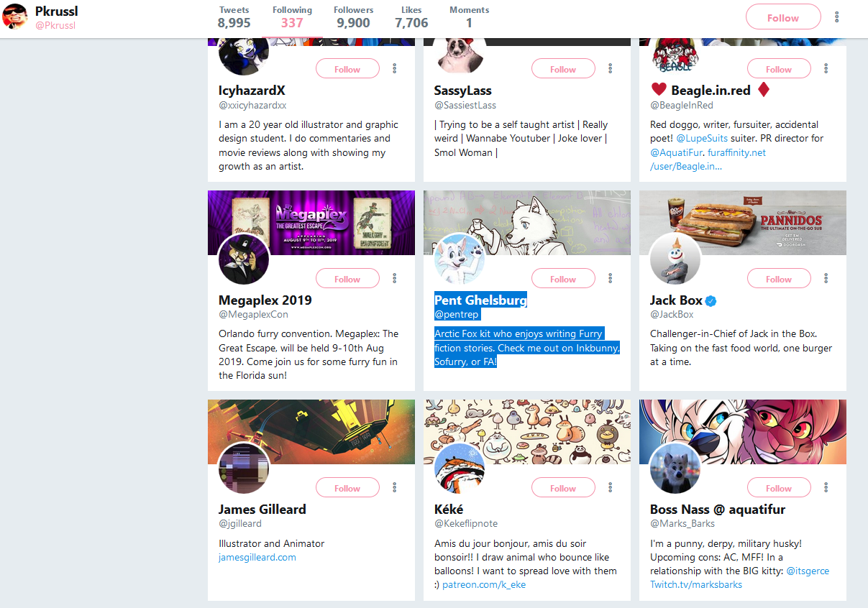The width and height of the screenshot is (868, 608).
Task: Open the jamesgilleard.com link
Action: [257, 557]
